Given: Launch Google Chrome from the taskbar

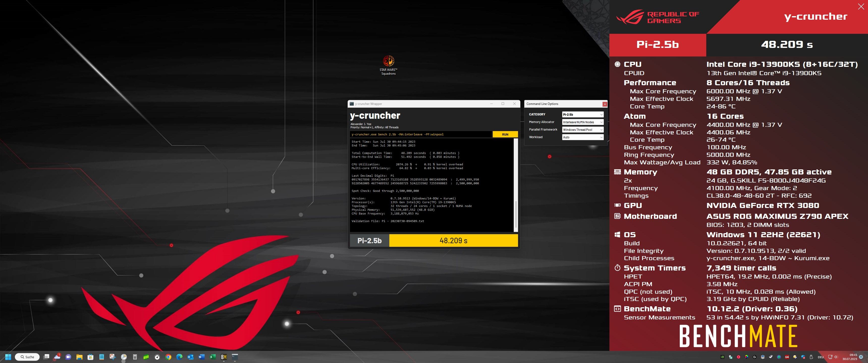Looking at the screenshot, I should (x=168, y=357).
